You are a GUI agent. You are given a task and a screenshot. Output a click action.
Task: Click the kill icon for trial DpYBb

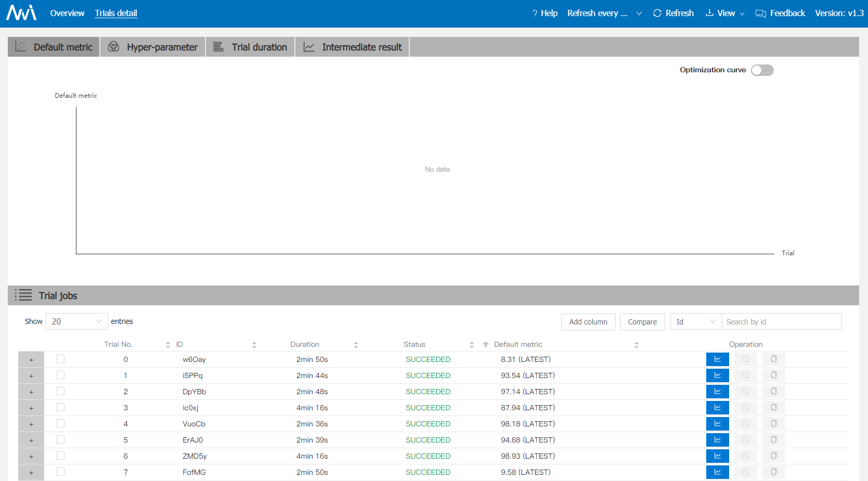[x=745, y=391]
